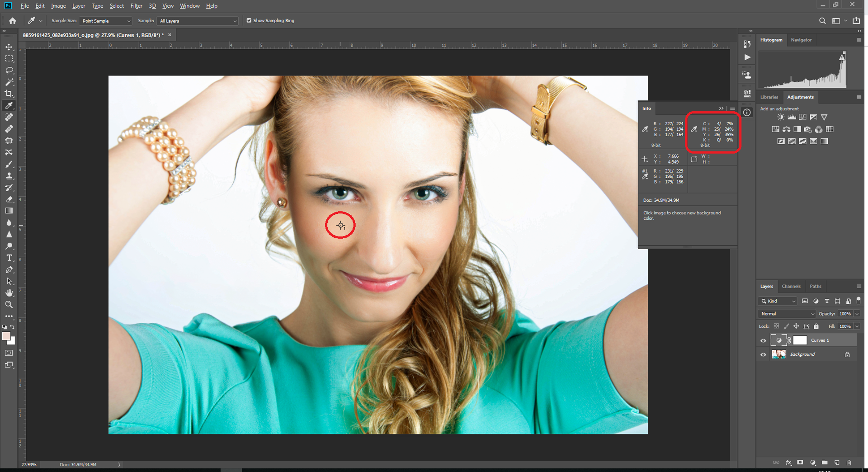Toggle filter for adjustment layers
This screenshot has height=472, width=868.
click(816, 301)
